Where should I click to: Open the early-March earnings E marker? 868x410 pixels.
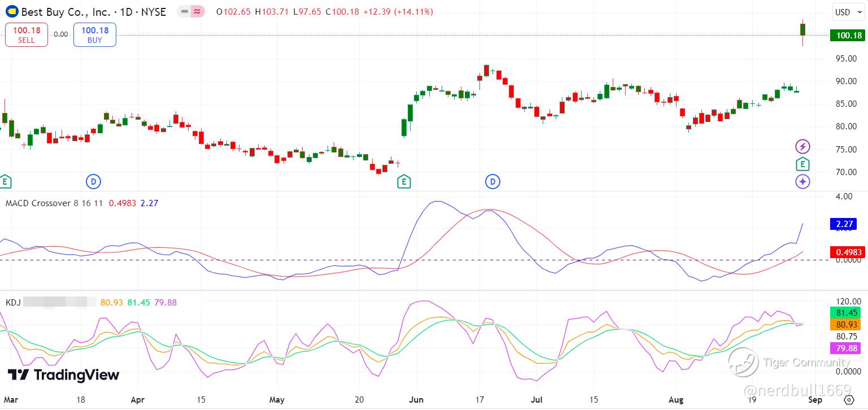[x=6, y=182]
